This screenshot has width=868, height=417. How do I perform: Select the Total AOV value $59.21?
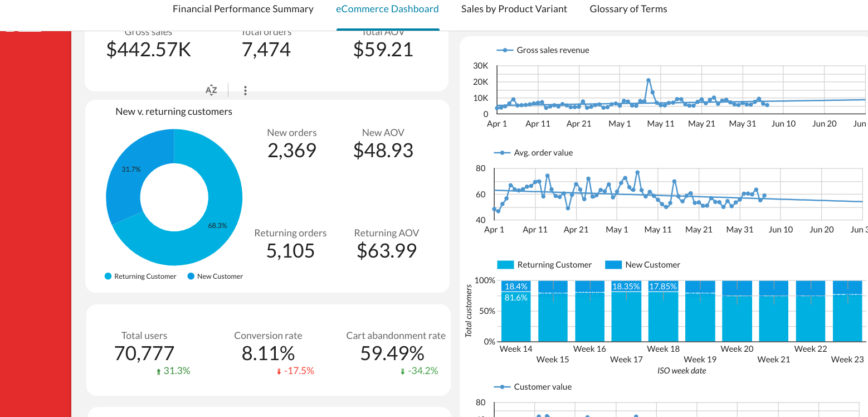(383, 50)
